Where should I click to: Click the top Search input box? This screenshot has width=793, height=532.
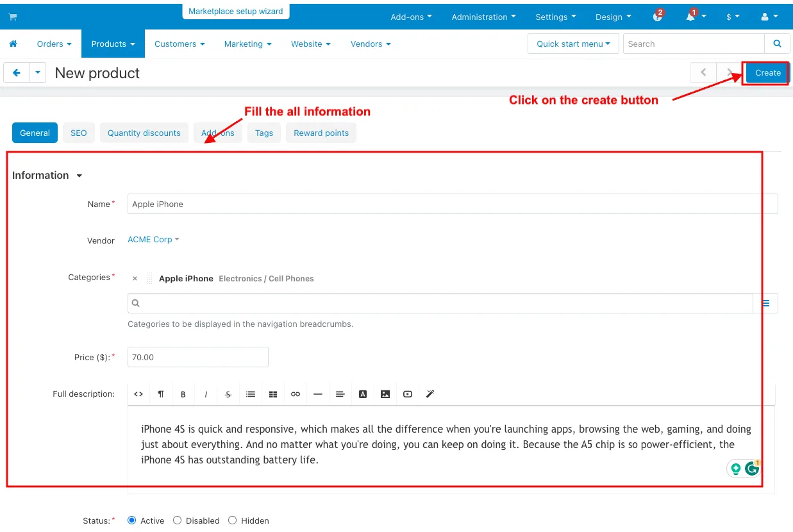pyautogui.click(x=694, y=44)
